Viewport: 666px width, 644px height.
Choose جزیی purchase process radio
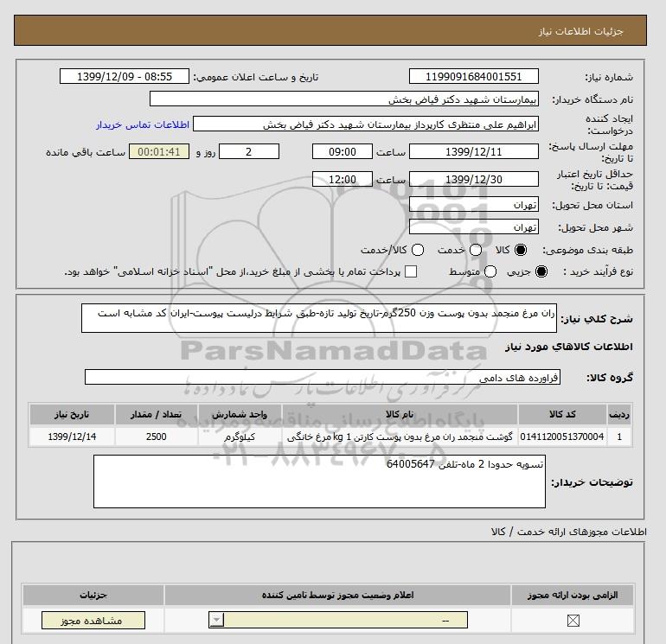coord(541,271)
